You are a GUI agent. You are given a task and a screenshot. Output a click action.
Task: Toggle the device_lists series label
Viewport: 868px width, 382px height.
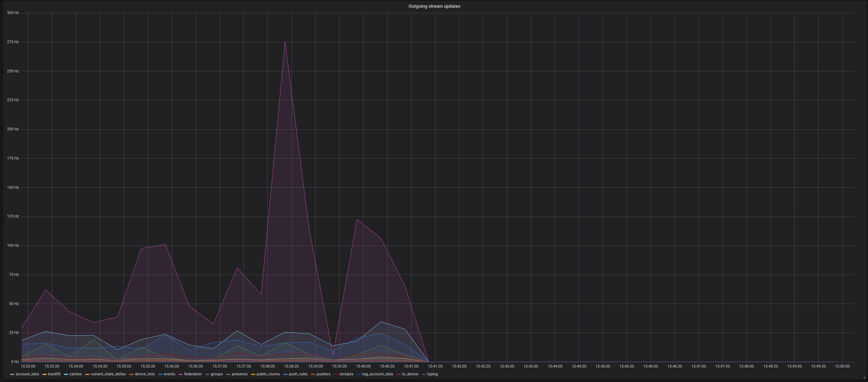click(x=145, y=374)
